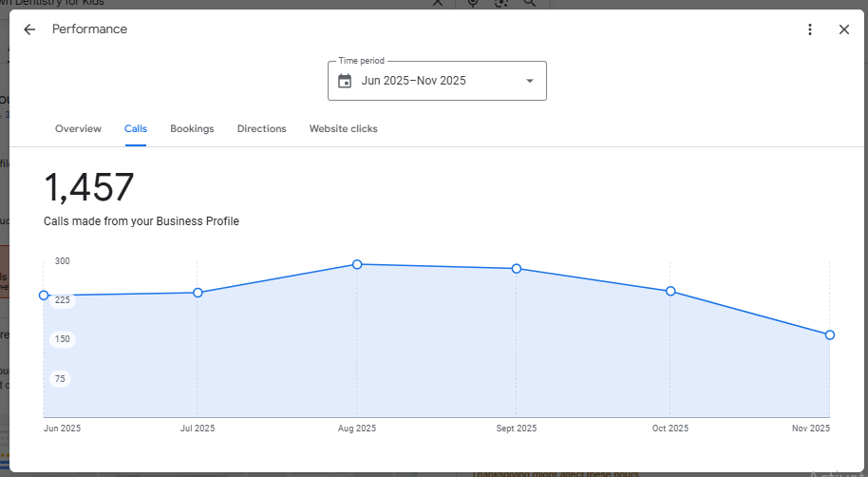Click the Aug 2025 peak data point
Screen dimensions: 868x477
[x=357, y=264]
